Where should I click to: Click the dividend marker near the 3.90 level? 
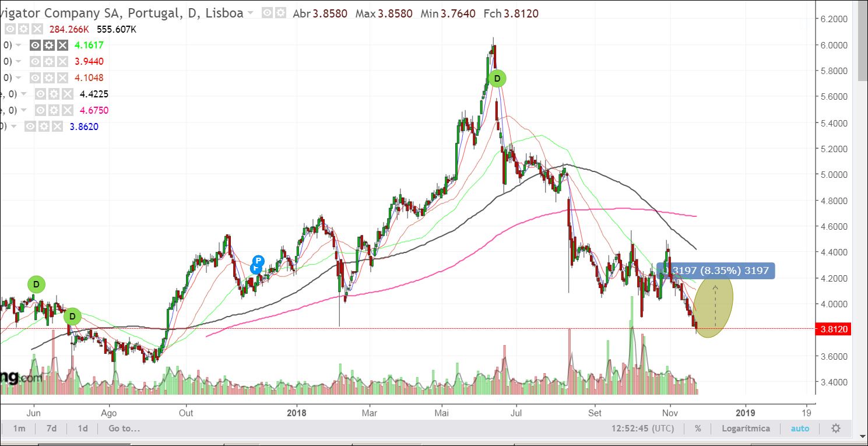coord(72,317)
